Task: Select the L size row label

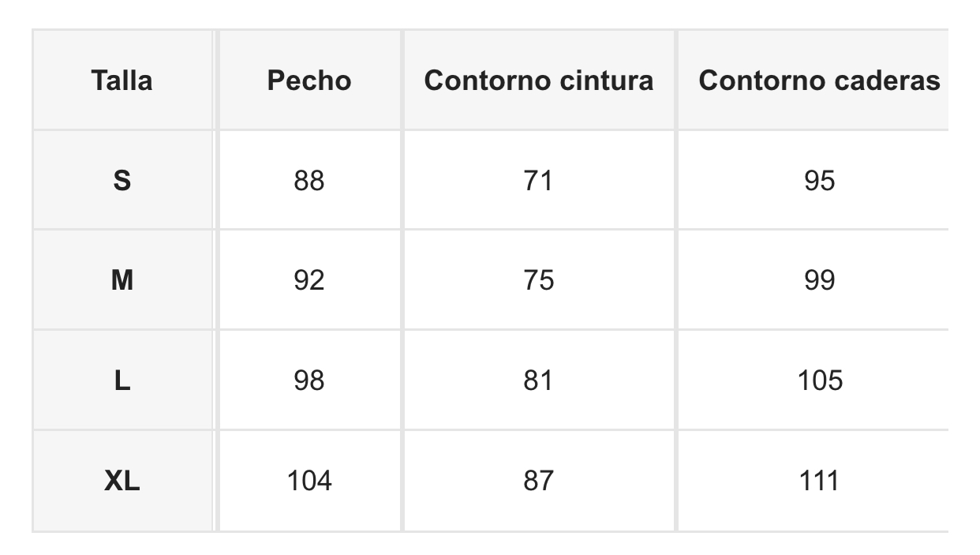Action: tap(122, 381)
